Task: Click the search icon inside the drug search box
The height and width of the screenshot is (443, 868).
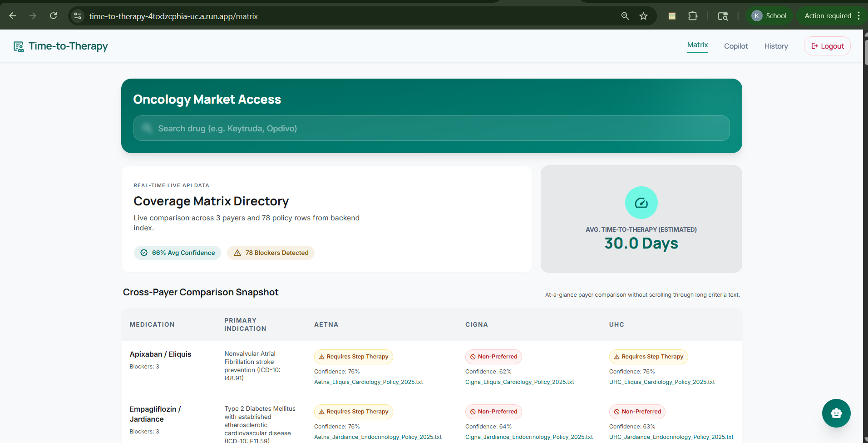Action: pyautogui.click(x=147, y=128)
